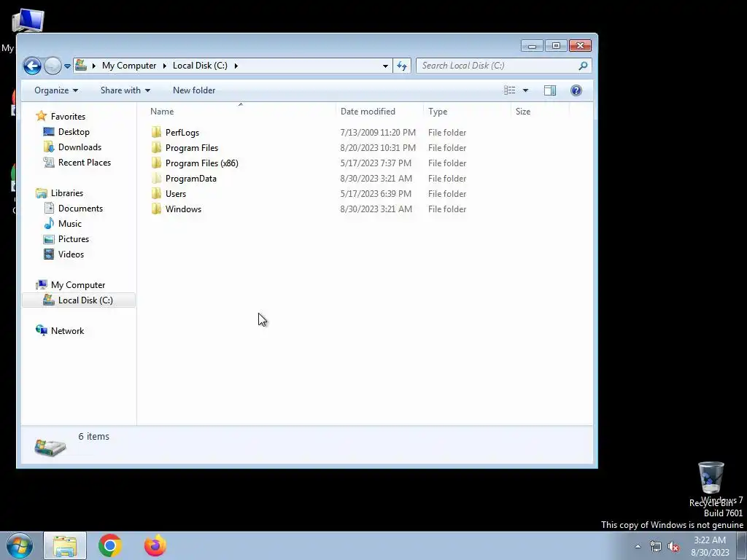Image resolution: width=747 pixels, height=560 pixels.
Task: Toggle the preview pane
Action: pyautogui.click(x=550, y=90)
